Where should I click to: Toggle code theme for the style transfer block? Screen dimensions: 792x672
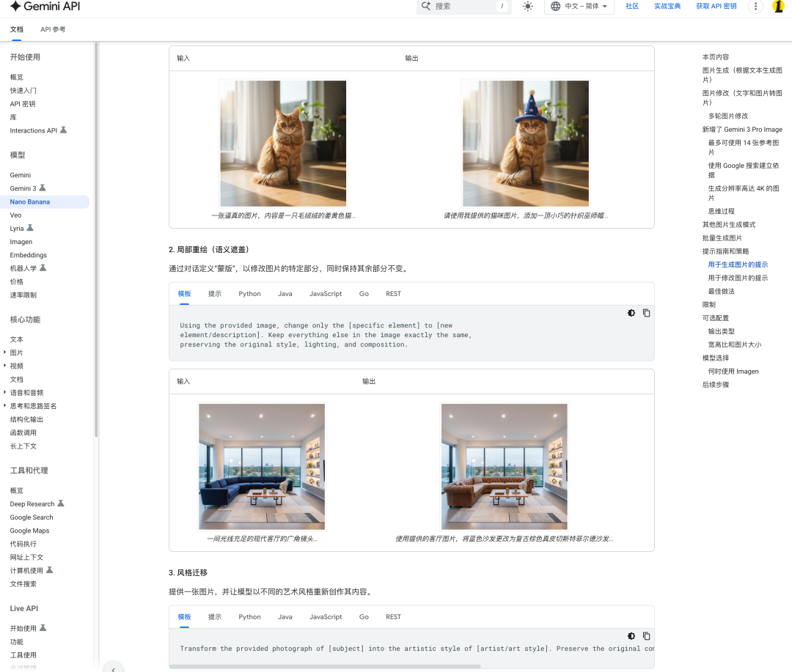tap(631, 636)
